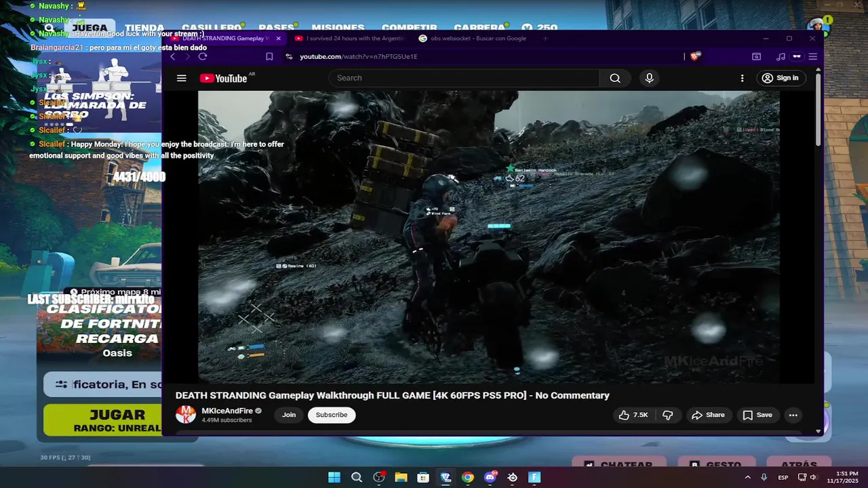Click the Fortnite game mode selector bar
Screen dimensions: 868x488
point(103,384)
